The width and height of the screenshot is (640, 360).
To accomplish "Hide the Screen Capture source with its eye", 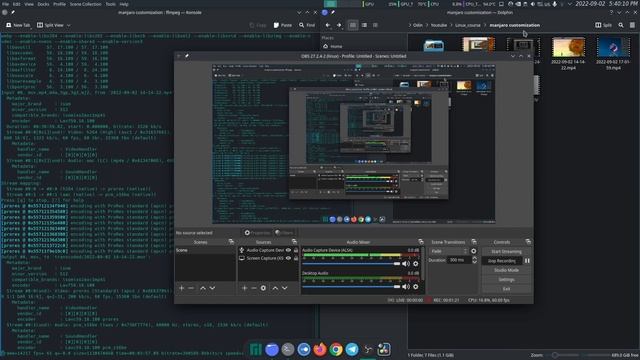I will tap(289, 258).
